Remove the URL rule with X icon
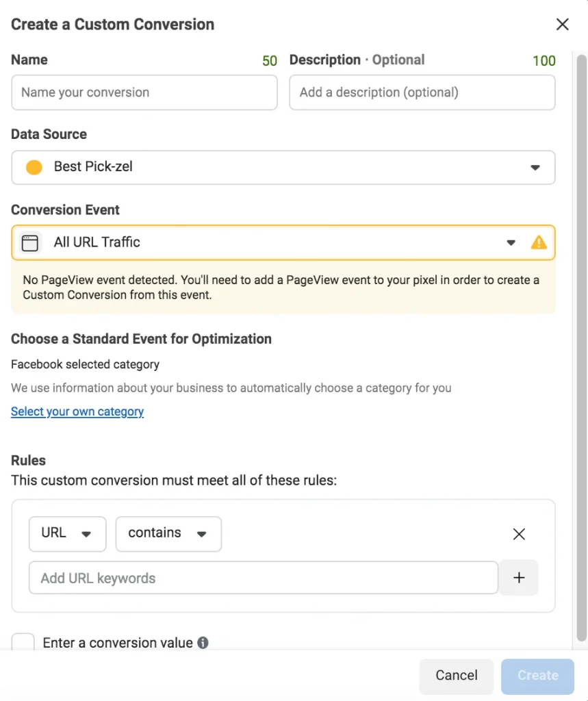Image resolution: width=588 pixels, height=701 pixels. point(519,534)
